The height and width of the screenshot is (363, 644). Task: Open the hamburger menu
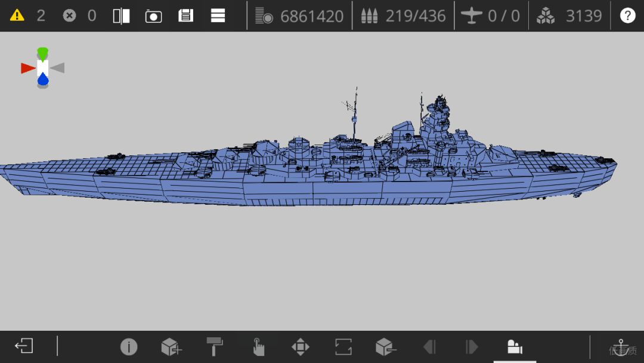click(218, 16)
